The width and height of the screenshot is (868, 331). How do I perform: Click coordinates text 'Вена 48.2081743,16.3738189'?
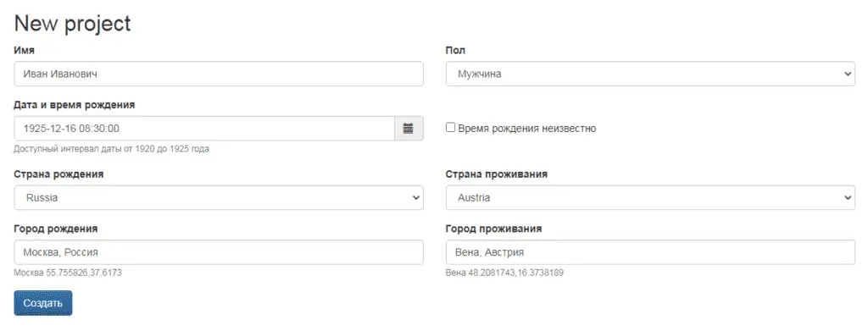click(x=505, y=273)
